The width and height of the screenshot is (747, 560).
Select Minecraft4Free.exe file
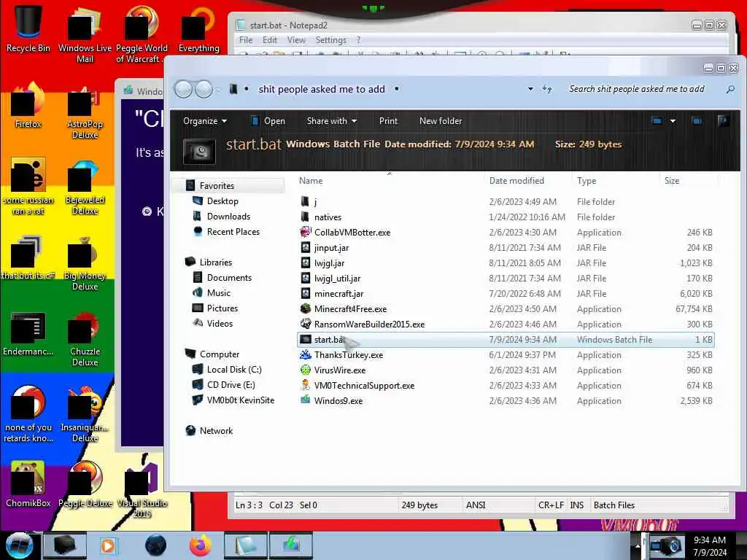pos(350,309)
